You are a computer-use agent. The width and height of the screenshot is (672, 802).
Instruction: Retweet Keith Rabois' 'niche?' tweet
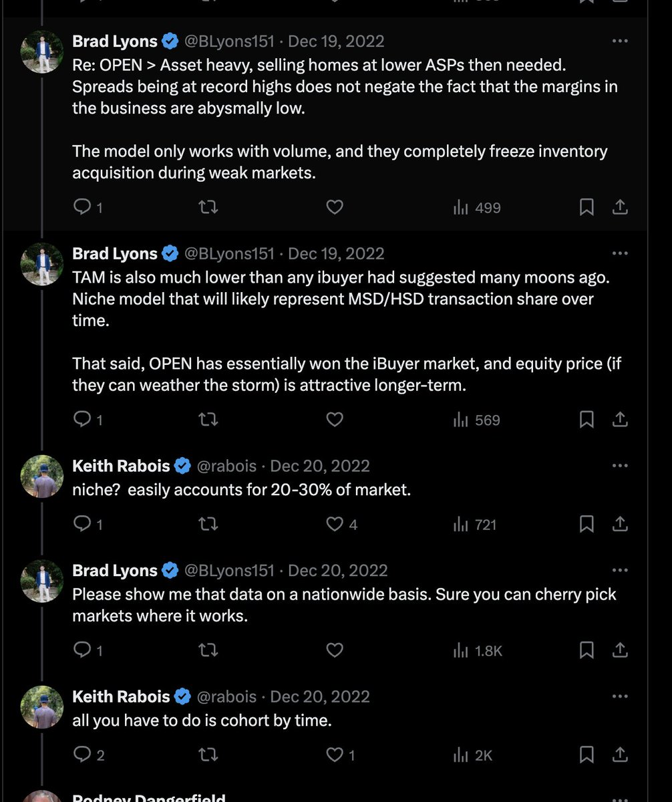pyautogui.click(x=209, y=525)
